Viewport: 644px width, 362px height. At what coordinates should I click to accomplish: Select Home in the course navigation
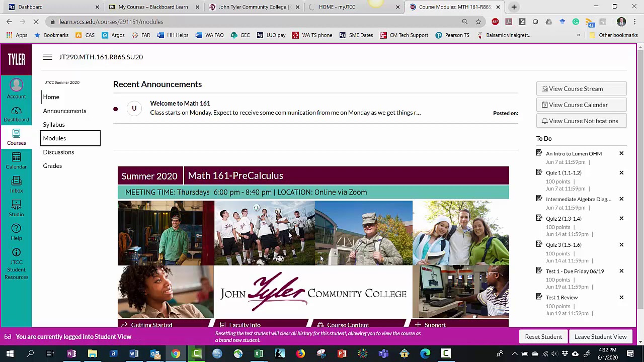51,97
